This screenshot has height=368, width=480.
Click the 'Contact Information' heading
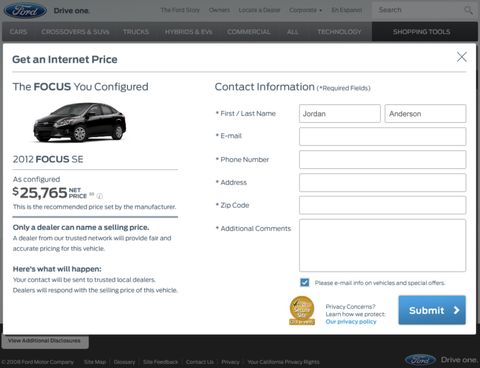point(265,87)
